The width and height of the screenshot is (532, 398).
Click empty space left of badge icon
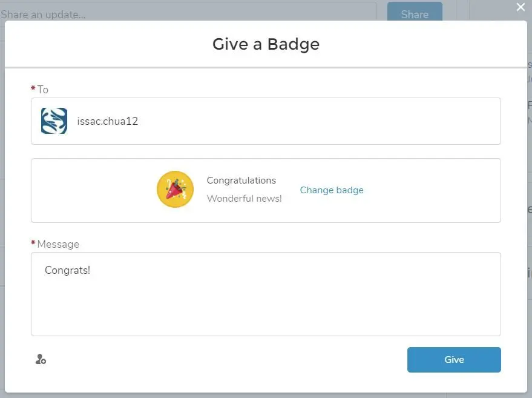pos(93,190)
